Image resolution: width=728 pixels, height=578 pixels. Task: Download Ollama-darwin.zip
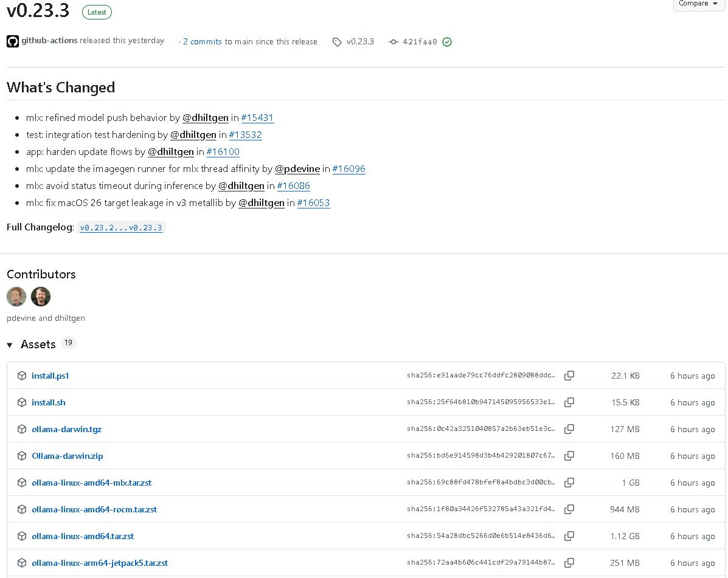coord(68,456)
